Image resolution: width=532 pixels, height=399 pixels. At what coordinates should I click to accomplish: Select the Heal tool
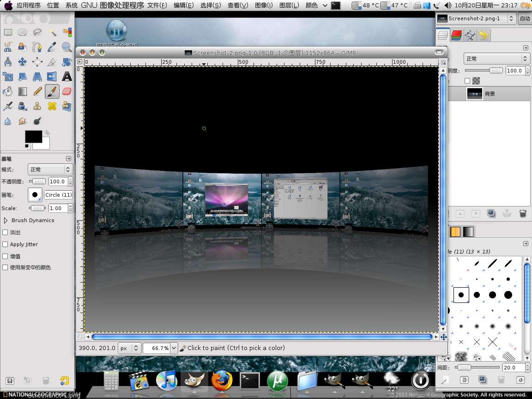click(x=52, y=106)
